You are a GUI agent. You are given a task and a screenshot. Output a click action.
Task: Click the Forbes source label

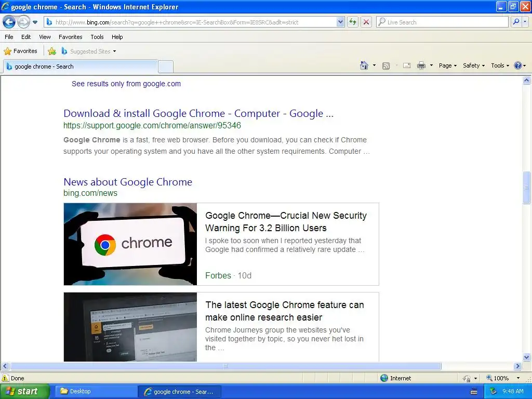point(218,275)
